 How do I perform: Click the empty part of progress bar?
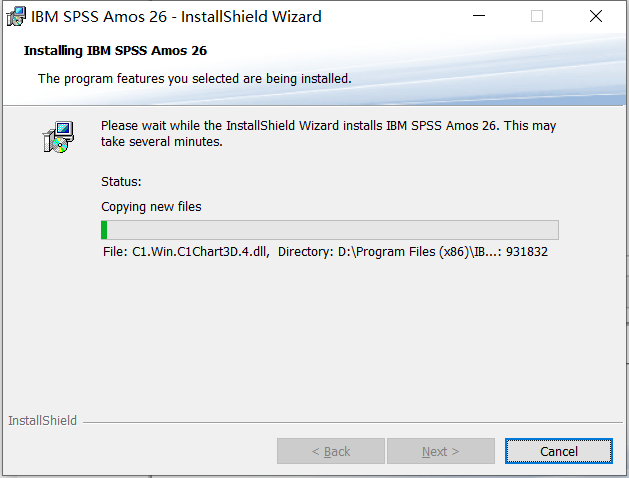coord(333,230)
